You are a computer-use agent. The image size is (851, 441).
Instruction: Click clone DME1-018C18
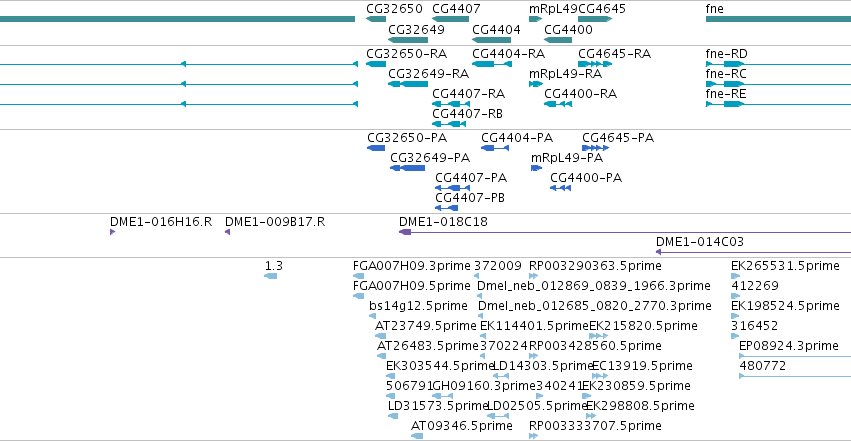443,222
